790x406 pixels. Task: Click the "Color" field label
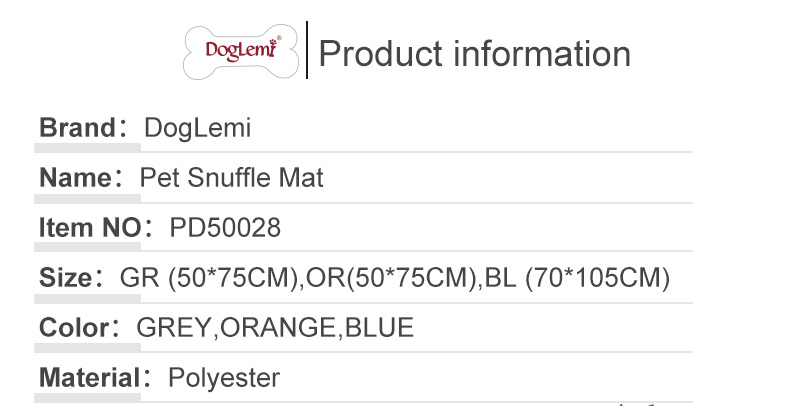tap(73, 328)
